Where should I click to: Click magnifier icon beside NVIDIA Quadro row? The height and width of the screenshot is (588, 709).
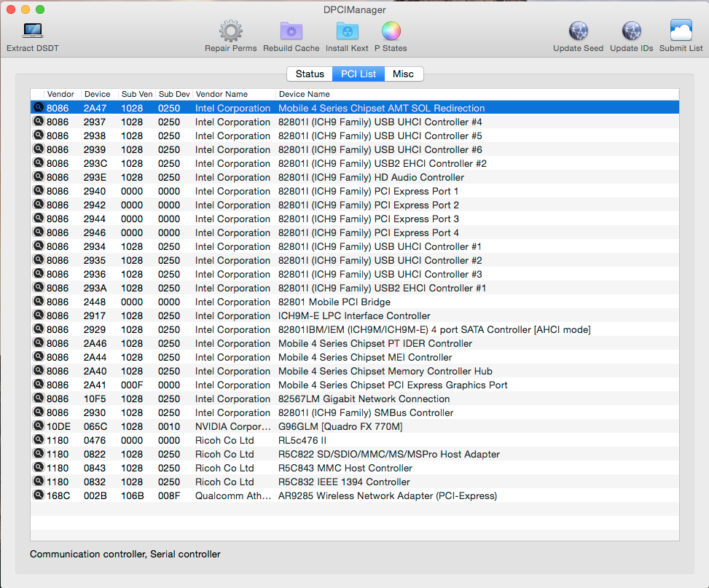[x=38, y=426]
